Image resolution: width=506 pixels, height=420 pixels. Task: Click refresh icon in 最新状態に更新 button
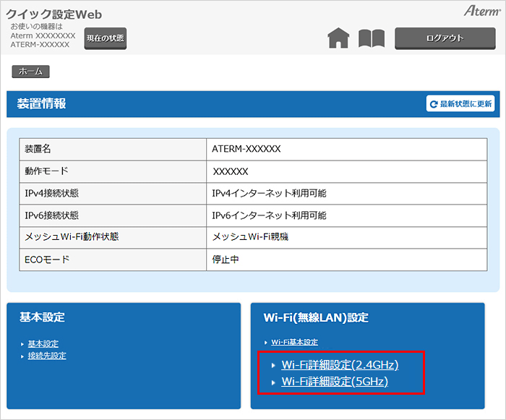(434, 104)
